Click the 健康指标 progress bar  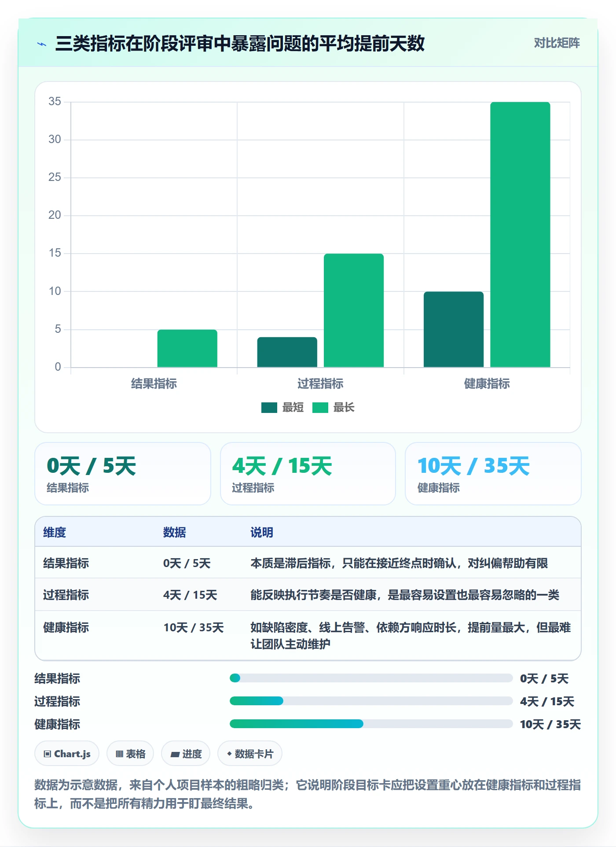pyautogui.click(x=371, y=724)
